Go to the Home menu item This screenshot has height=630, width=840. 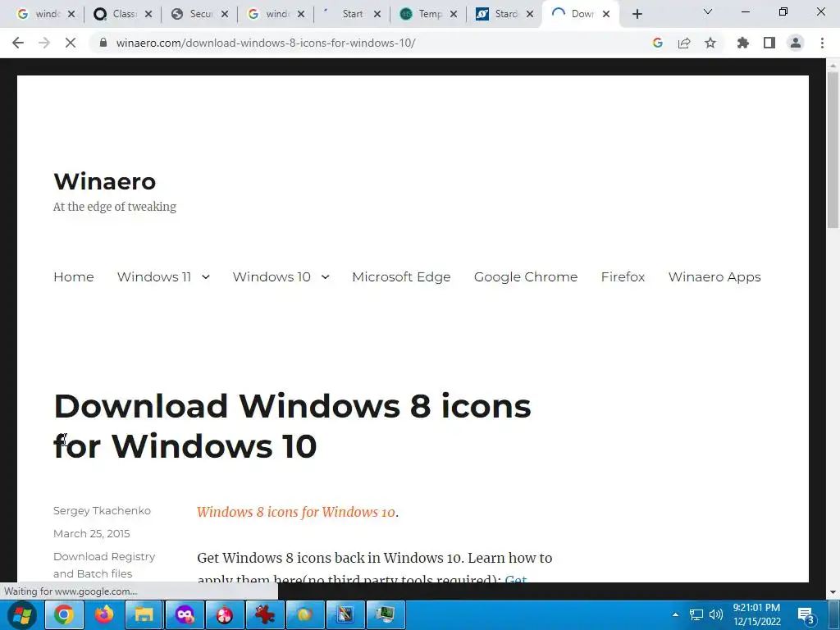pyautogui.click(x=73, y=277)
